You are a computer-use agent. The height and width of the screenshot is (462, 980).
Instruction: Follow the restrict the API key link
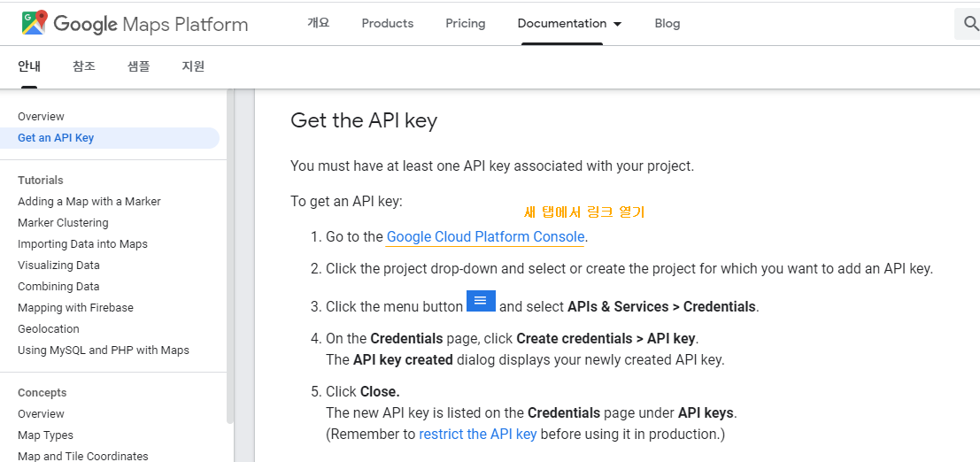(x=477, y=434)
